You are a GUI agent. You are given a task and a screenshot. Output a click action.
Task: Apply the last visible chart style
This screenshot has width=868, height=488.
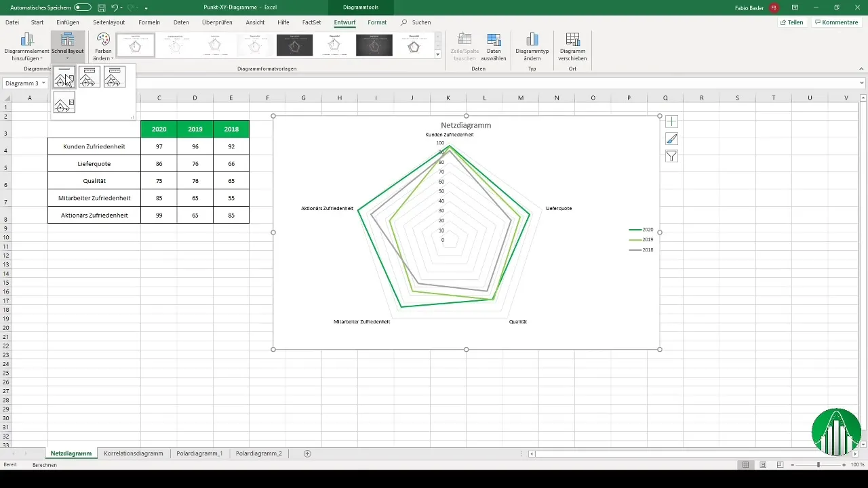coord(414,45)
